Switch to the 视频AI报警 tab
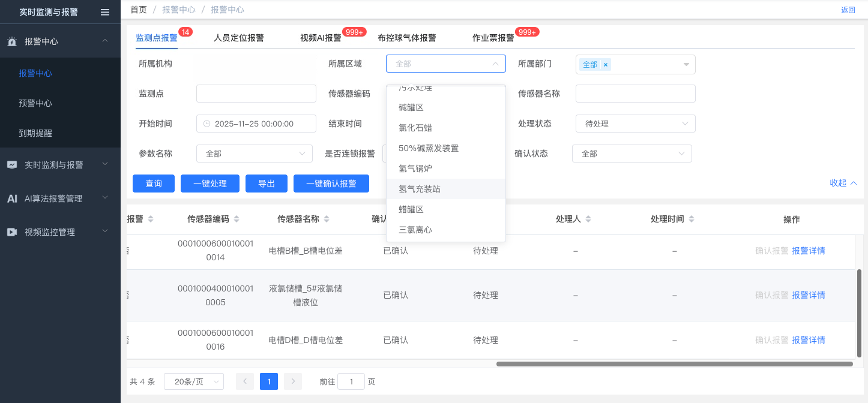 coord(321,38)
